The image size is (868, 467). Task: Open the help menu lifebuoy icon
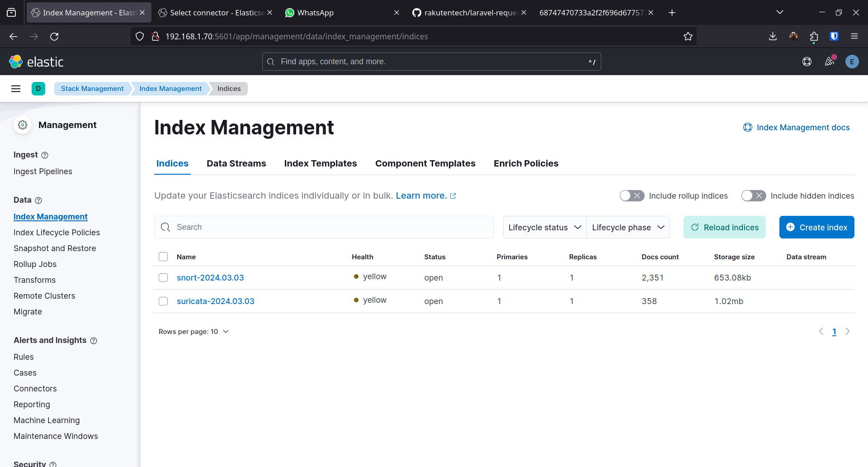click(807, 62)
